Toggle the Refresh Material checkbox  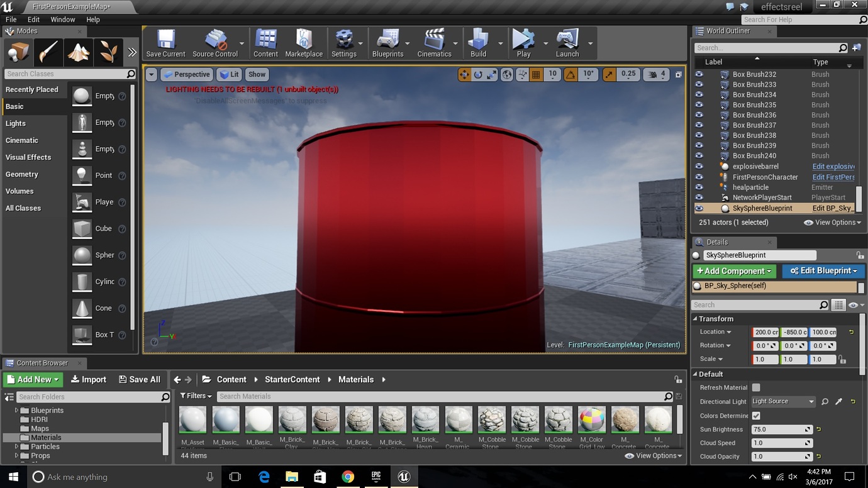click(x=756, y=387)
